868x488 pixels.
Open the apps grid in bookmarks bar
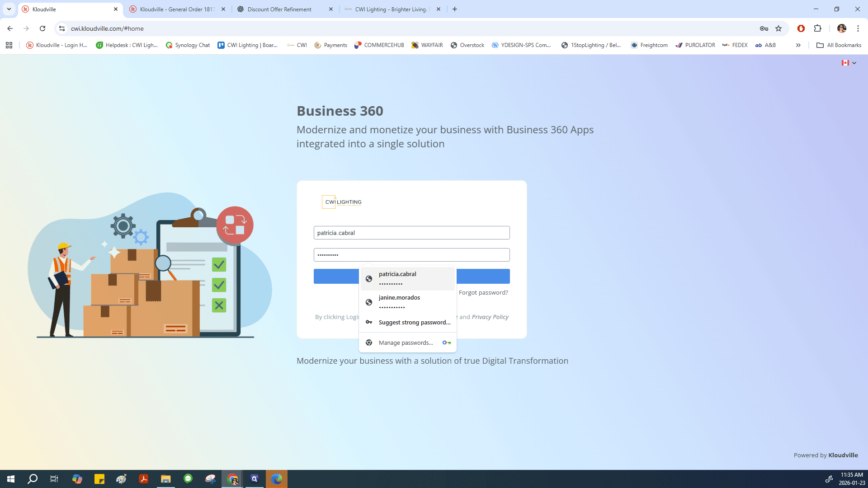(9, 45)
